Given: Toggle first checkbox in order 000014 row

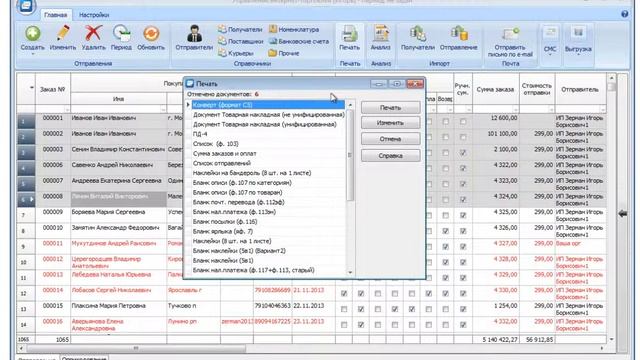Looking at the screenshot, I should pos(344,293).
